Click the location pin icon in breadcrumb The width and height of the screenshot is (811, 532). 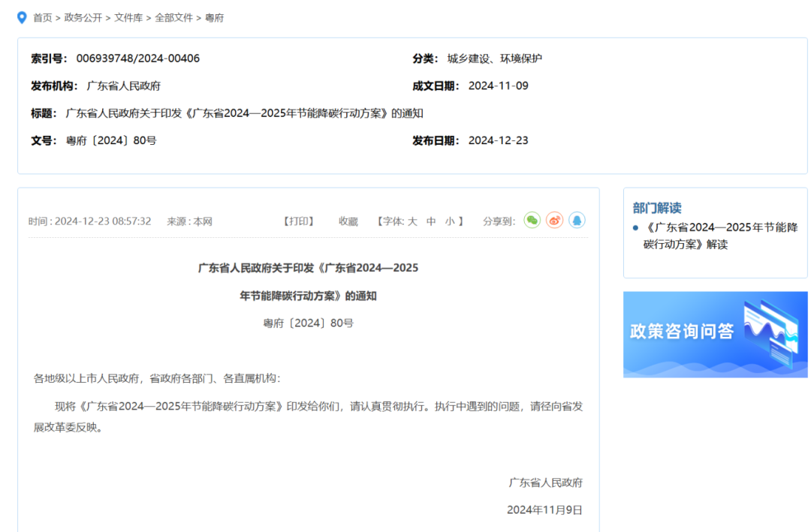pyautogui.click(x=22, y=17)
